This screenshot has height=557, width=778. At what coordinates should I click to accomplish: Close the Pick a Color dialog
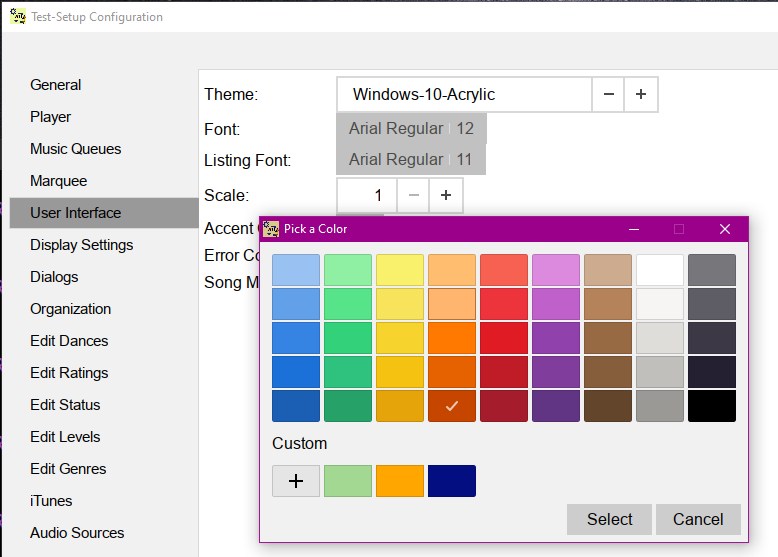click(x=725, y=229)
